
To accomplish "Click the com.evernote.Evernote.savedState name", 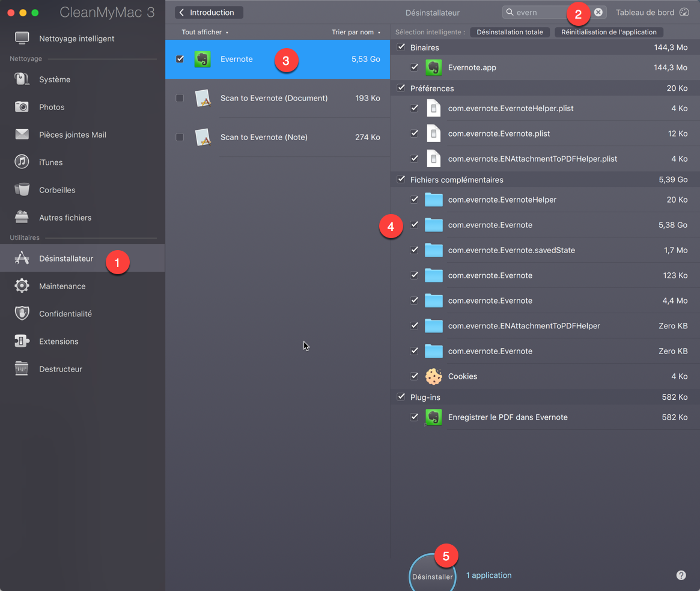I will (511, 250).
